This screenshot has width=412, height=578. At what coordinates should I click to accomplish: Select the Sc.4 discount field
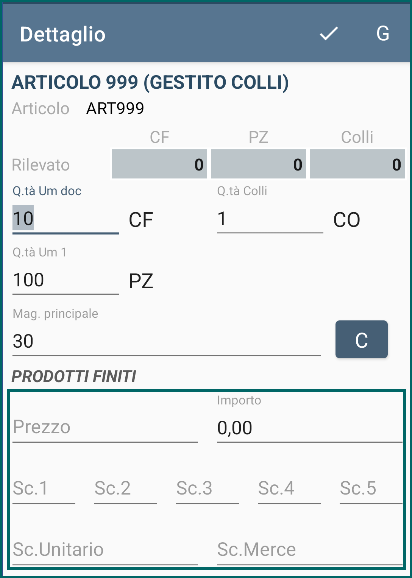coord(289,489)
